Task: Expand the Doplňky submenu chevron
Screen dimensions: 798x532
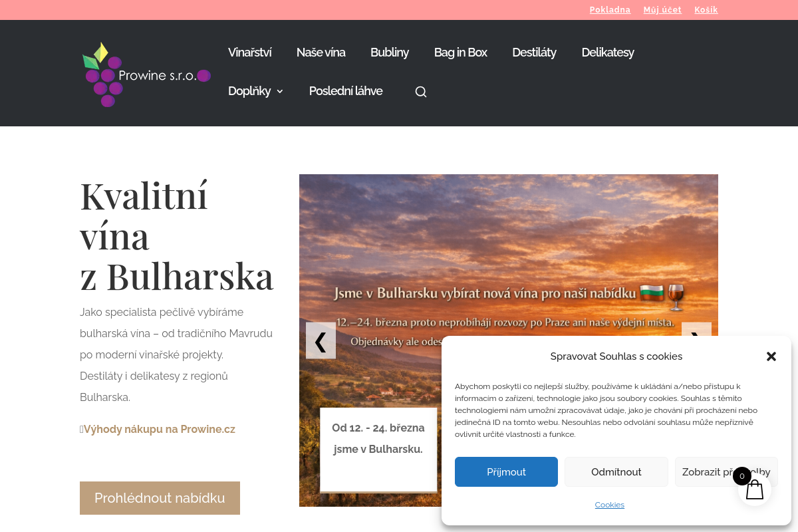Action: pyautogui.click(x=280, y=91)
